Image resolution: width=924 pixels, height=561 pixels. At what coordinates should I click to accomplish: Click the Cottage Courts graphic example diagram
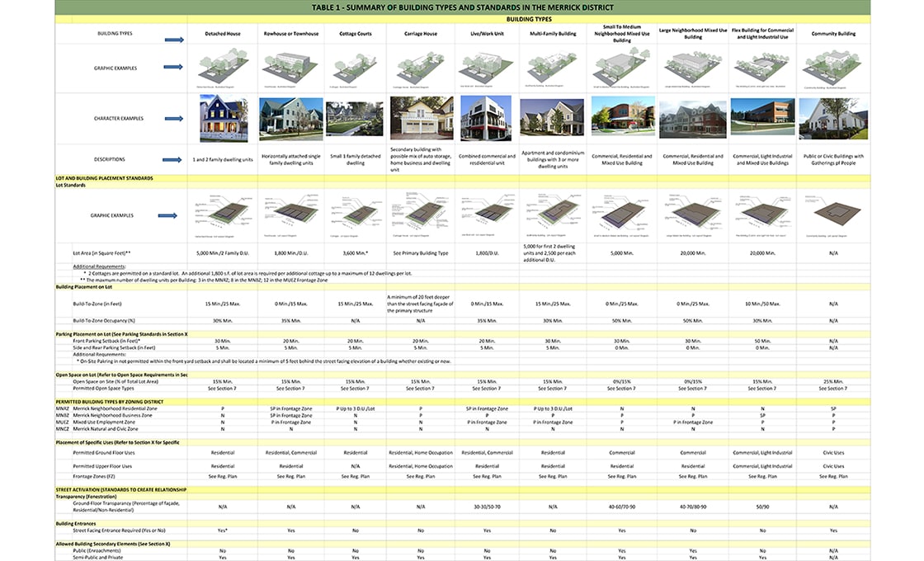coord(355,68)
